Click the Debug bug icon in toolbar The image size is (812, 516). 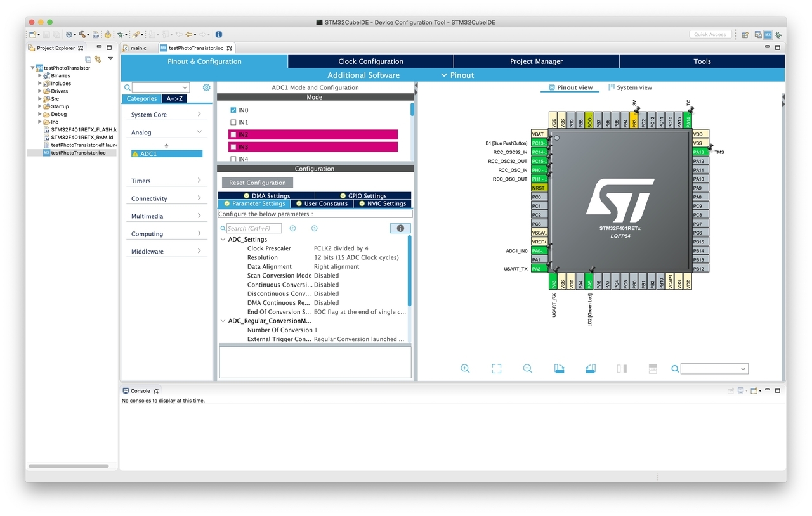pyautogui.click(x=120, y=34)
